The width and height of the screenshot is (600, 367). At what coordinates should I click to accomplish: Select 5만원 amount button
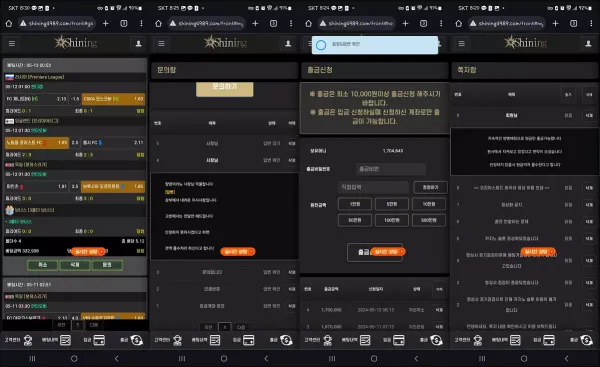(x=391, y=204)
